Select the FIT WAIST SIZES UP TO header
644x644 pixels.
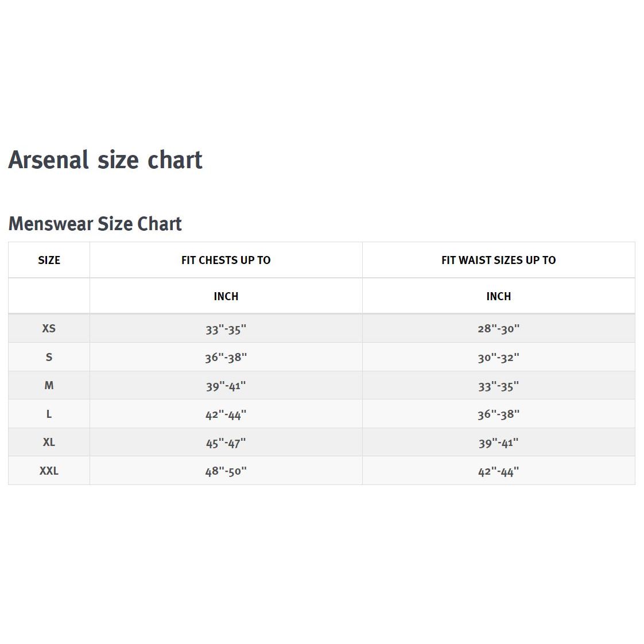pos(498,260)
